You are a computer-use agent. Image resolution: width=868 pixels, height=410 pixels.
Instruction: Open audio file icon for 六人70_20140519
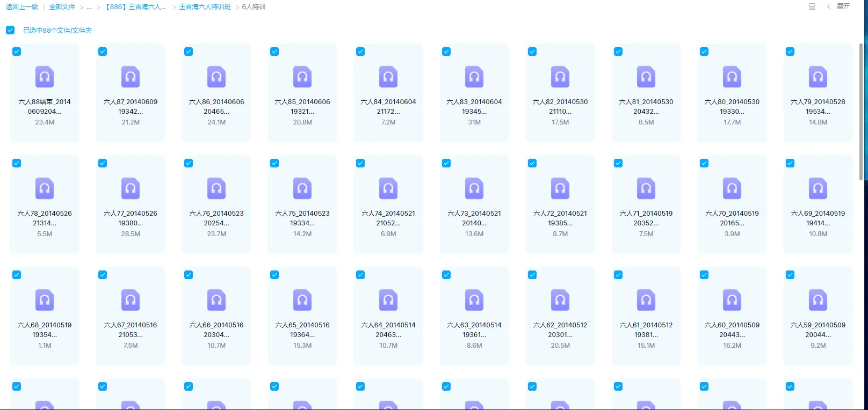(732, 188)
